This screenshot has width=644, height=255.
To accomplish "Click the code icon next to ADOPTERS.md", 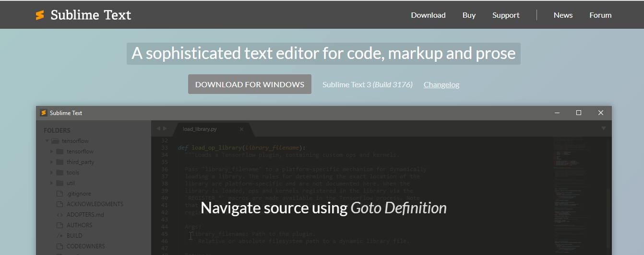I will (x=60, y=215).
